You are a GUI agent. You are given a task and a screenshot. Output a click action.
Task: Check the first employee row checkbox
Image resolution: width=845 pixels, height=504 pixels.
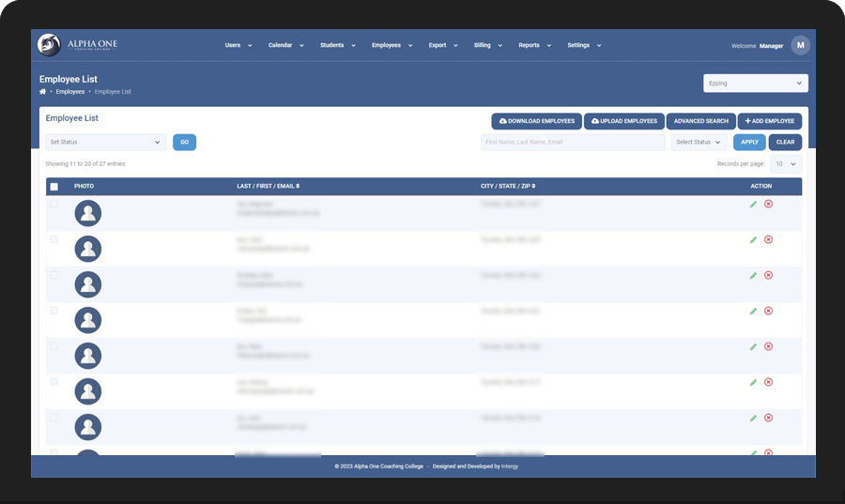[x=54, y=204]
